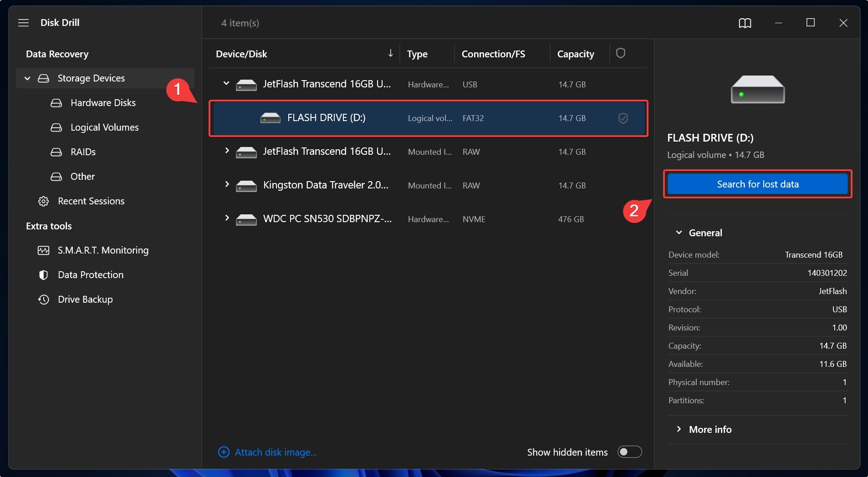868x477 pixels.
Task: Collapse the first JetFlash Transcend 16GB (USB) row
Action: 226,83
